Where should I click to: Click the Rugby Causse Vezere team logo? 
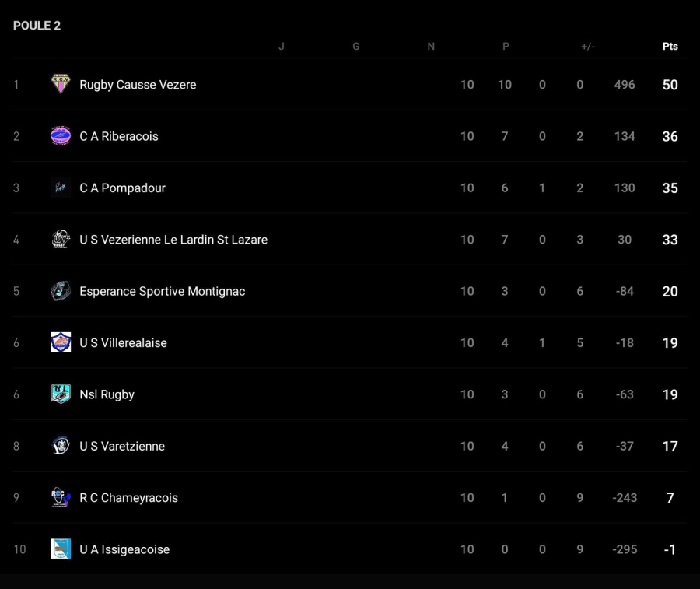(x=61, y=84)
